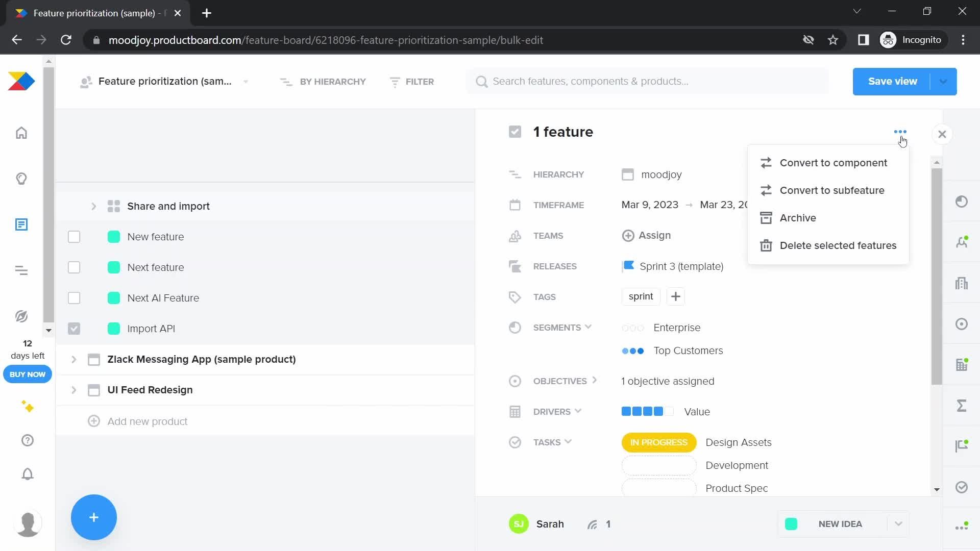This screenshot has width=980, height=551.
Task: Open the Home sidebar icon
Action: click(x=21, y=133)
